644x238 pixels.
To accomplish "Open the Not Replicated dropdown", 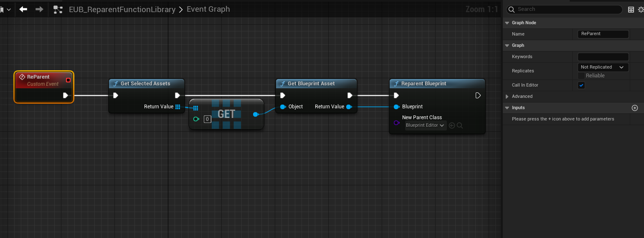I will 603,67.
